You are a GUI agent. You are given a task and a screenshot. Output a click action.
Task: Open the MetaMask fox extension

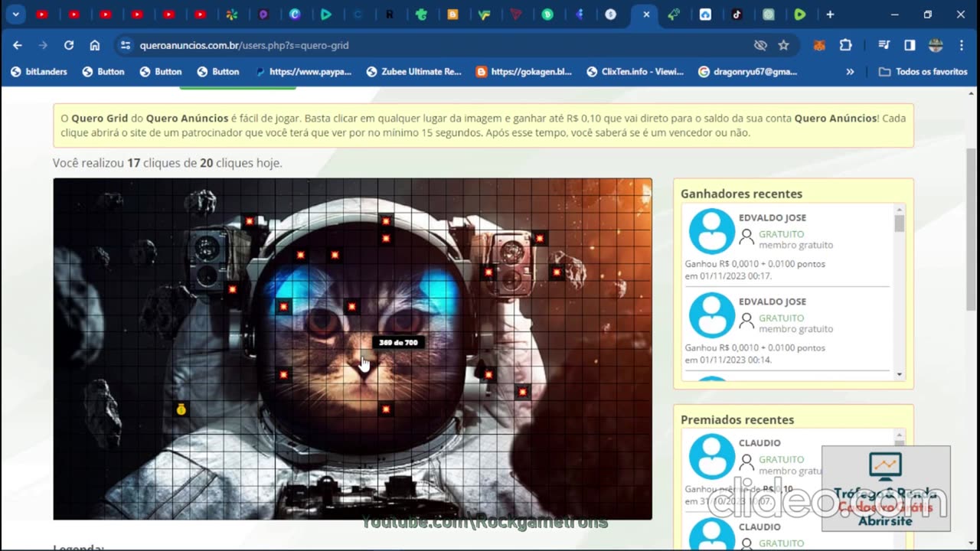pos(819,45)
